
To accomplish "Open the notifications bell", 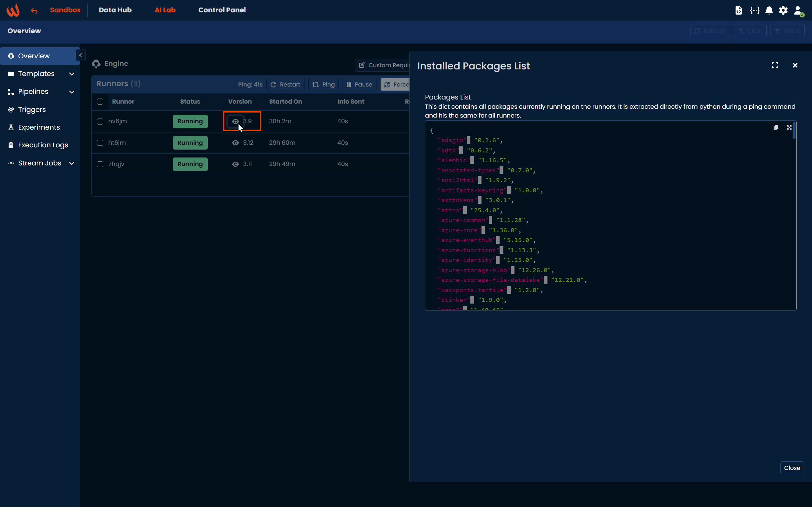I will 769,10.
